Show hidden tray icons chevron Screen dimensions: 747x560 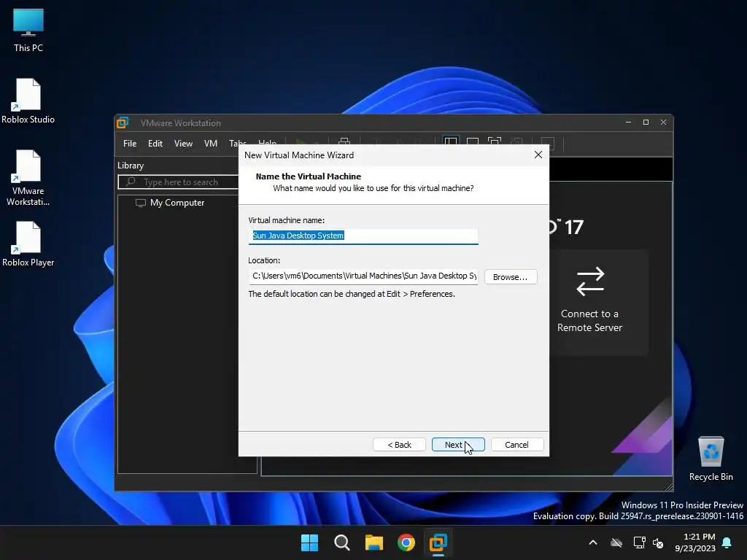[593, 542]
